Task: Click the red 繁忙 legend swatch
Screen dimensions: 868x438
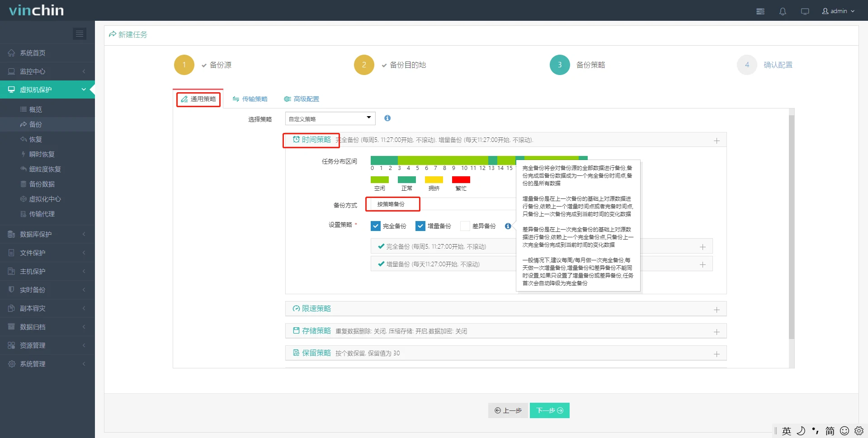Action: pyautogui.click(x=461, y=180)
